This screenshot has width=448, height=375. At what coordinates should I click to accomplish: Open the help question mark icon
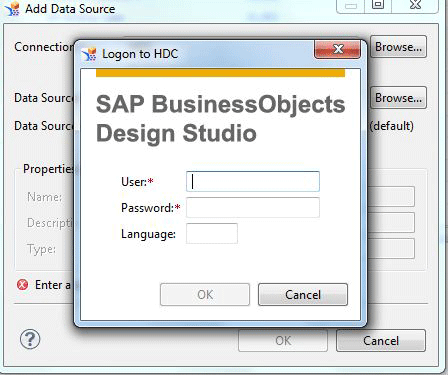30,339
